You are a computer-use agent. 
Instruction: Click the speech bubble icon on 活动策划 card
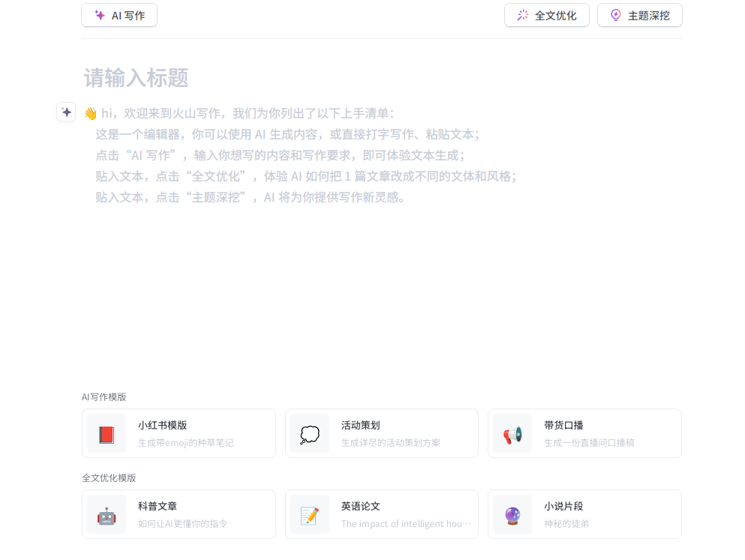(309, 433)
